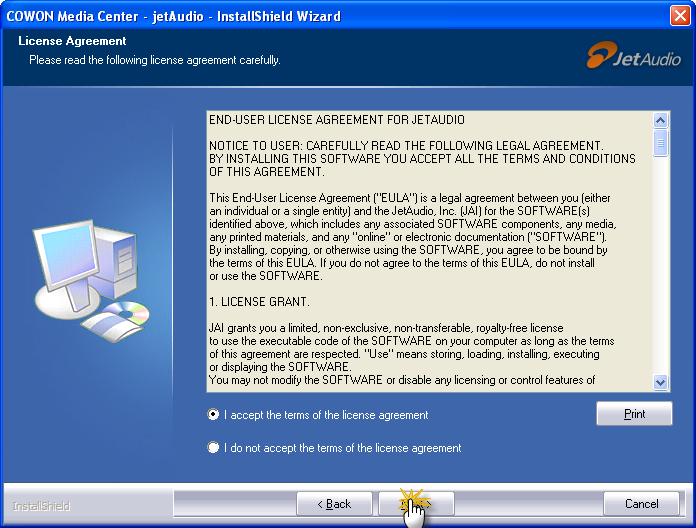The image size is (696, 528).
Task: Click the 'License Agreement' header title
Action: coord(72,41)
